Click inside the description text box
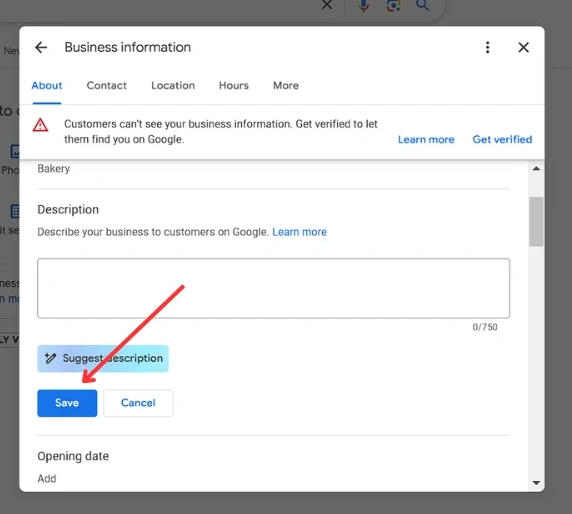This screenshot has height=514, width=572. (x=274, y=288)
